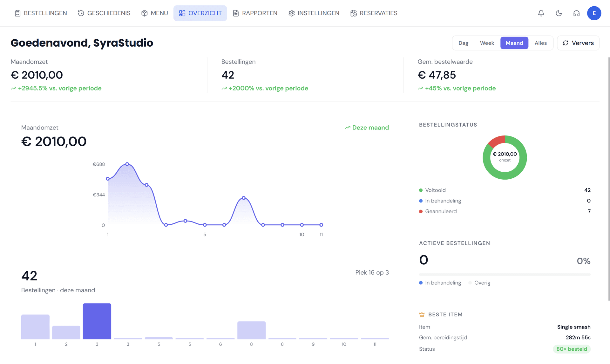
Task: Click the 282m 55s preparation time value
Action: (578, 337)
